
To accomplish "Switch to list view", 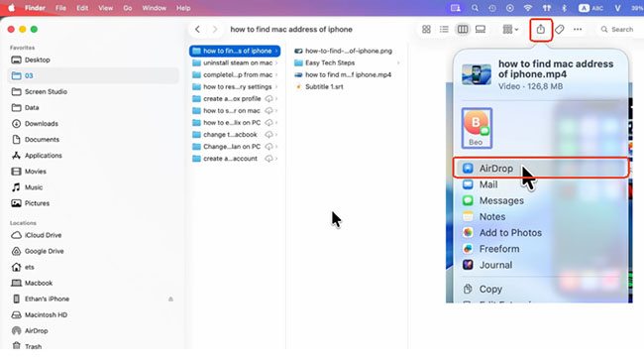I will pos(444,30).
